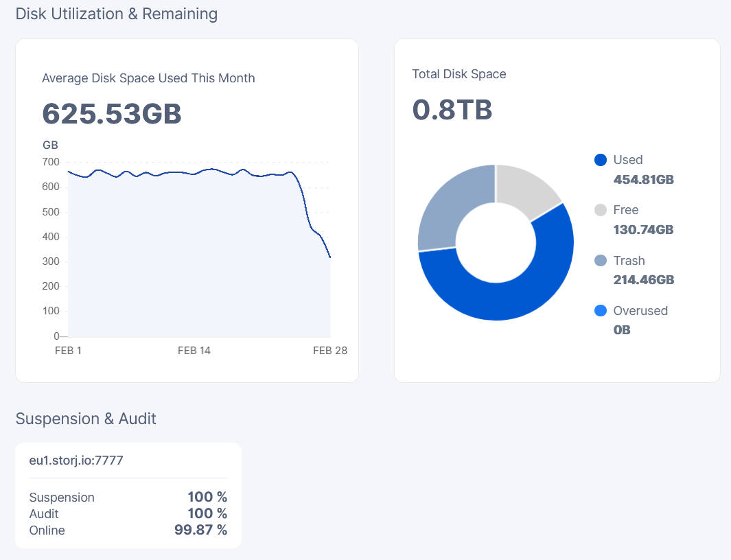
Task: Click the 700 label on the chart's Y axis
Action: tap(51, 162)
